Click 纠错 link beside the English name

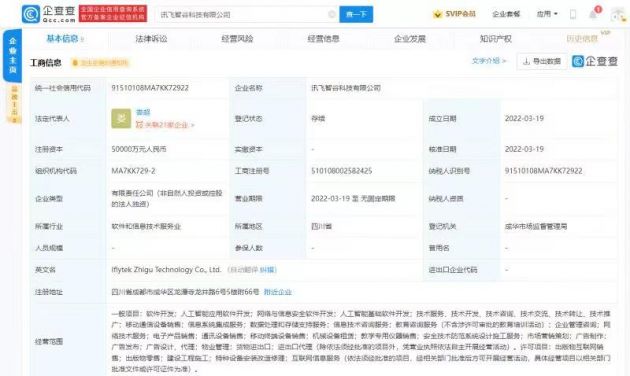268,270
